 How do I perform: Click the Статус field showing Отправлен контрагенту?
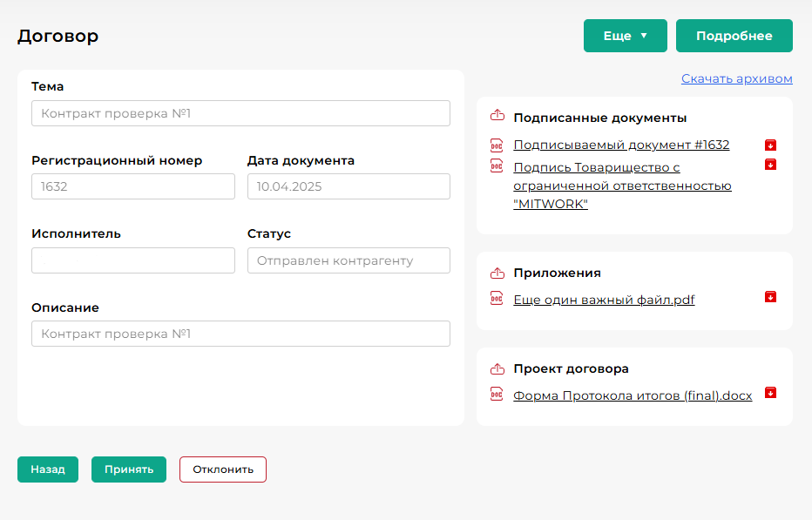(x=348, y=260)
